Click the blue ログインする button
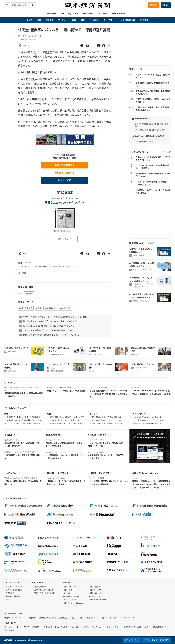The image size is (175, 644). (65, 180)
